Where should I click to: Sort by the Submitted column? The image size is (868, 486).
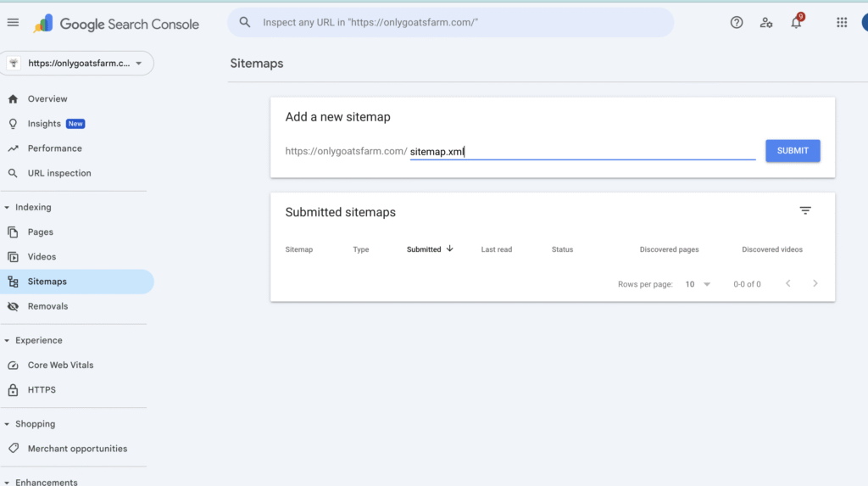[424, 249]
